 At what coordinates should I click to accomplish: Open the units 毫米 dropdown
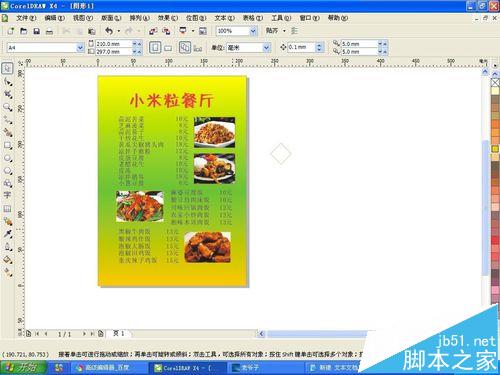click(266, 48)
